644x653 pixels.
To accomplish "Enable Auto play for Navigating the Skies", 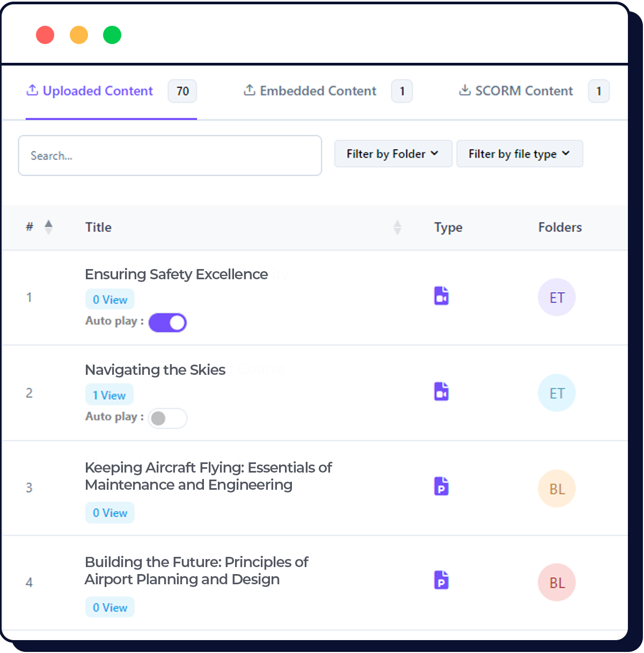I will click(167, 418).
